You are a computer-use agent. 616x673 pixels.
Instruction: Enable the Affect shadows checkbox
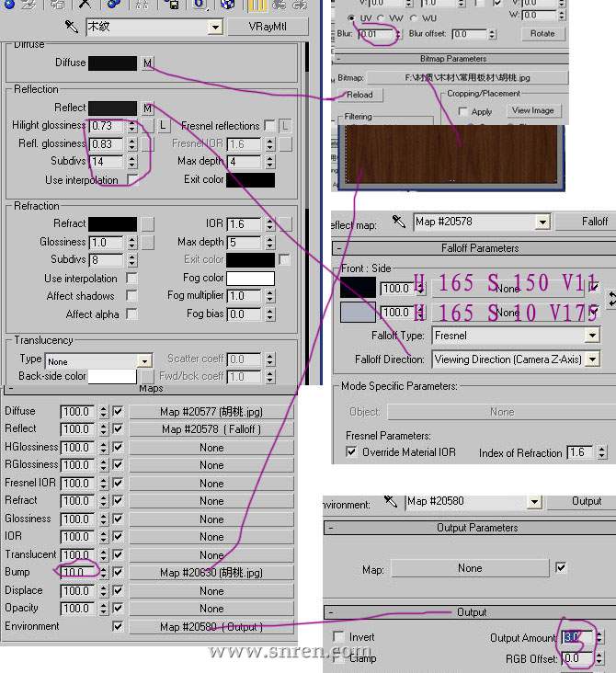[x=131, y=296]
